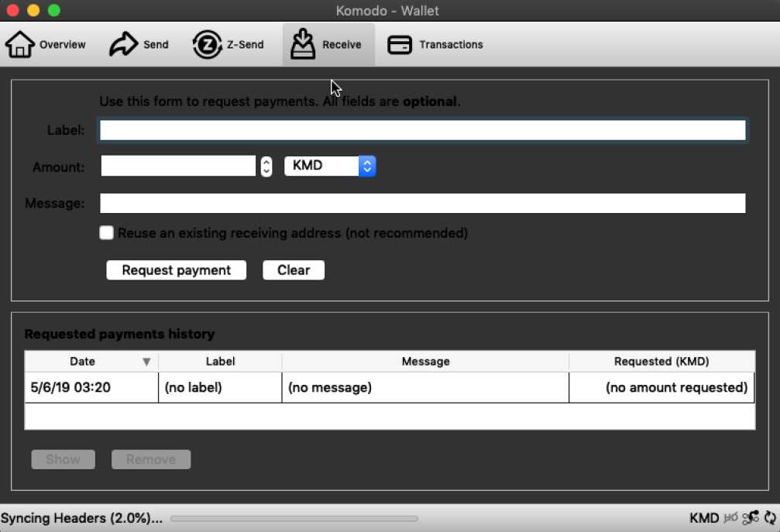
Task: Focus the Amount input field
Action: point(178,166)
